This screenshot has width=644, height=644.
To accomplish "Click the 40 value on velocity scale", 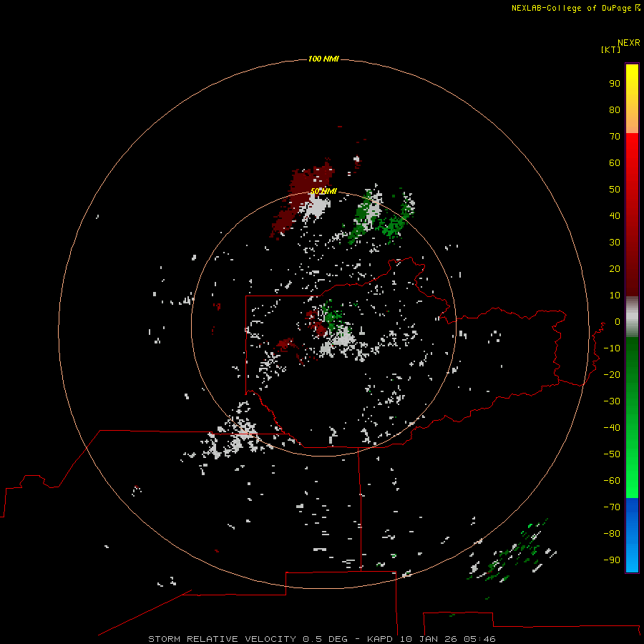I will (x=615, y=215).
